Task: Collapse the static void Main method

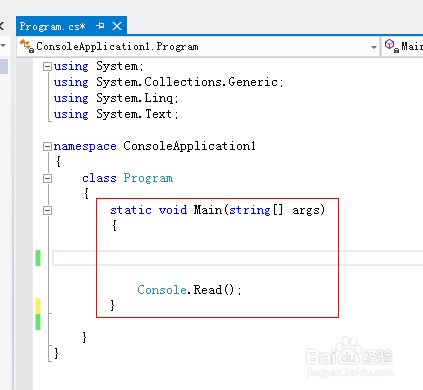Action: [47, 210]
